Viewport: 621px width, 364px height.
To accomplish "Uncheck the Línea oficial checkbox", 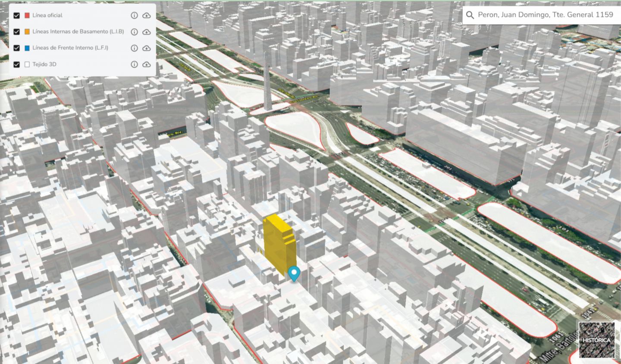I will pos(16,16).
